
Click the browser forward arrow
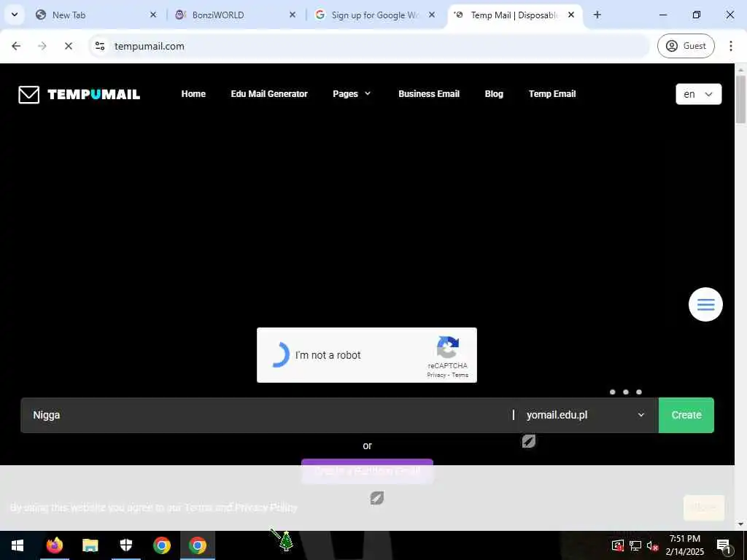(x=42, y=46)
